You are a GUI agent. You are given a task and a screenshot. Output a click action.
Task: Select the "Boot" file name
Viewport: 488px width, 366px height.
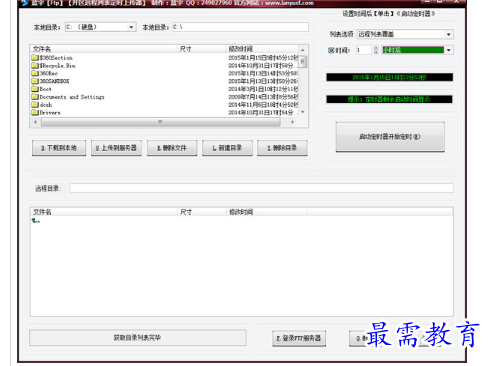pos(46,89)
